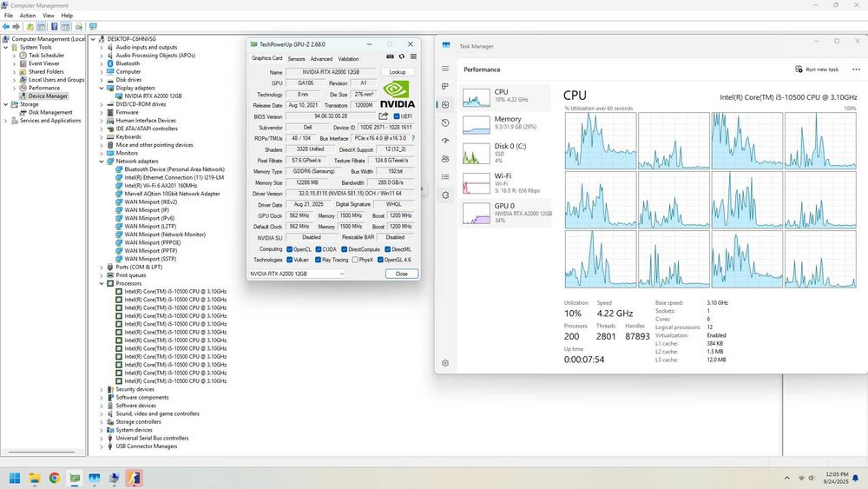
Task: Open the Windows Start button on taskbar
Action: [x=15, y=478]
